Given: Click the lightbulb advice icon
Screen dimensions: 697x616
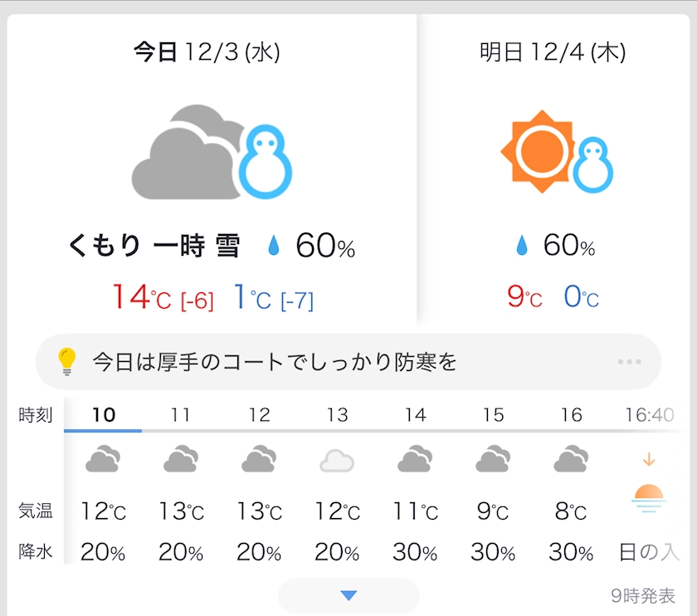Looking at the screenshot, I should point(66,362).
